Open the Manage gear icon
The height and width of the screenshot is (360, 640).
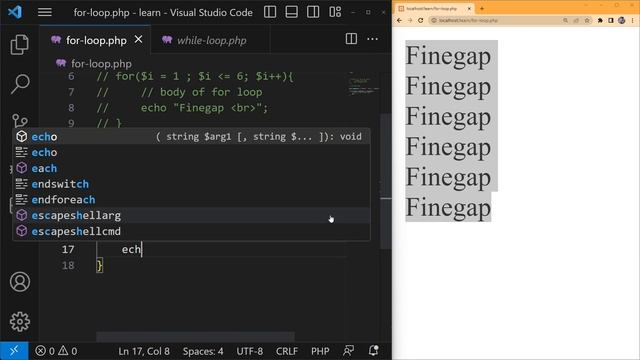(x=20, y=322)
